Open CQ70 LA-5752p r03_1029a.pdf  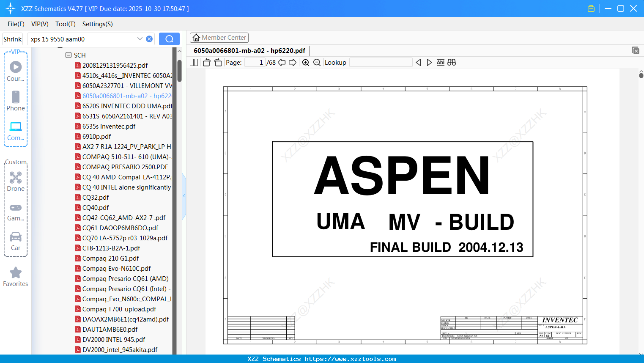pos(125,238)
